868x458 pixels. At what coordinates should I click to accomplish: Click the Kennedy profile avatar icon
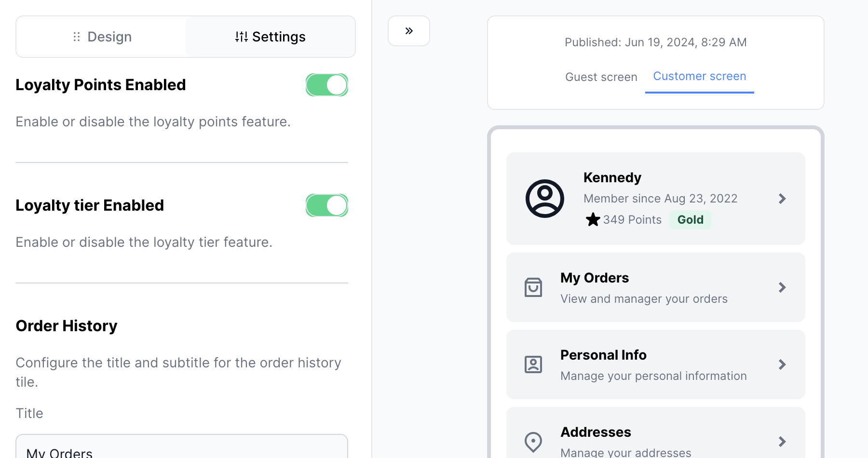pos(544,199)
